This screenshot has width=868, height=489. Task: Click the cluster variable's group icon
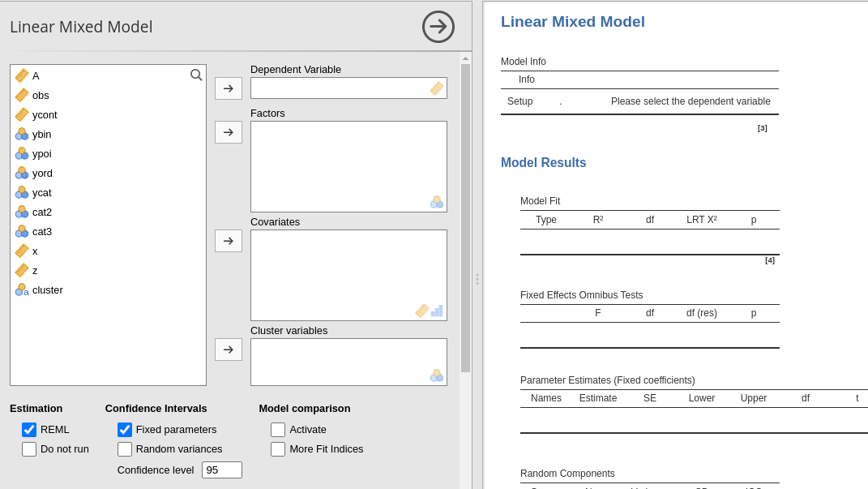click(x=22, y=290)
